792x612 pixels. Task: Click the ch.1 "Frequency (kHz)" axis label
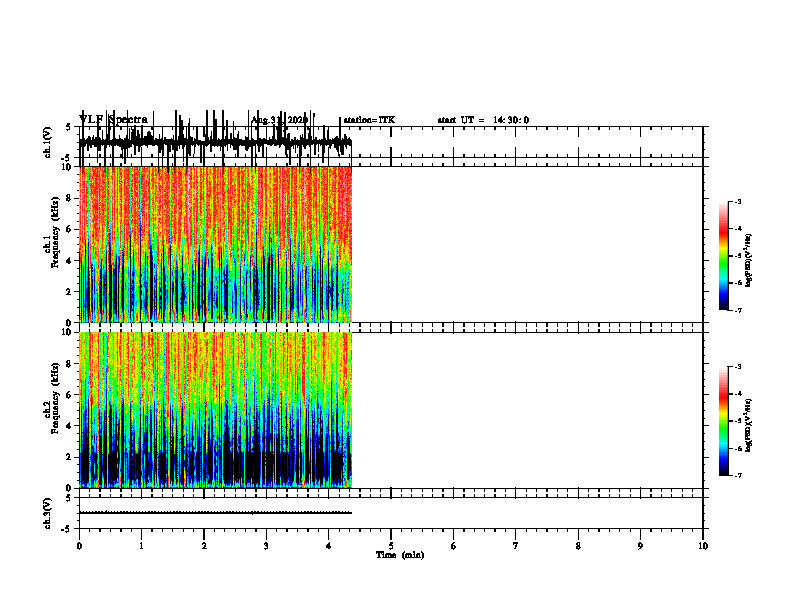[55, 232]
